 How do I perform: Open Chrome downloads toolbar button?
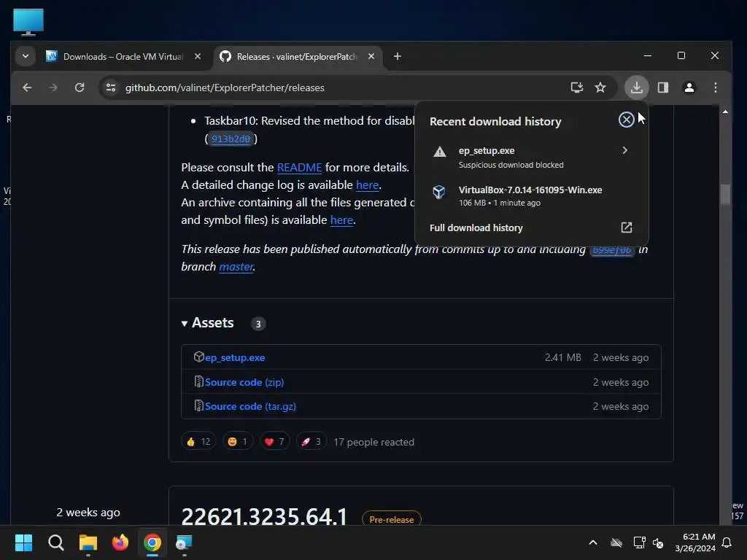[636, 87]
